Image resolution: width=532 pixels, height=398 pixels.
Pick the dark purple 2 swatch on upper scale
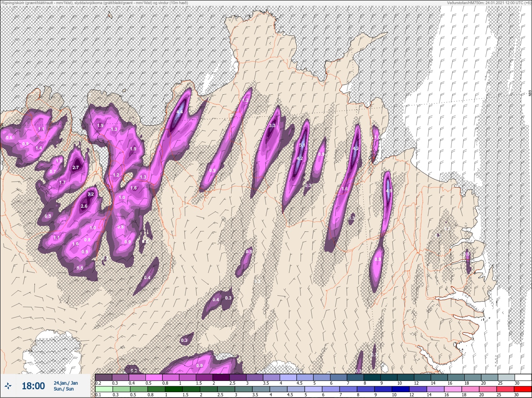(x=222, y=377)
